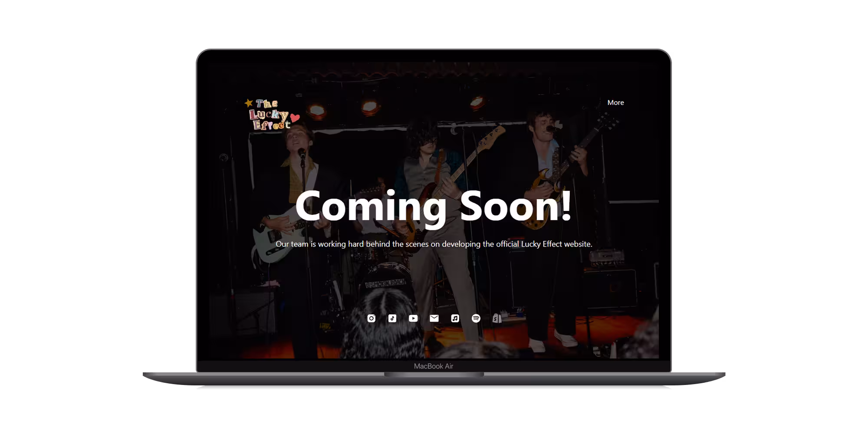This screenshot has height=434, width=868.
Task: Click the red heart in the logo
Action: click(x=295, y=118)
